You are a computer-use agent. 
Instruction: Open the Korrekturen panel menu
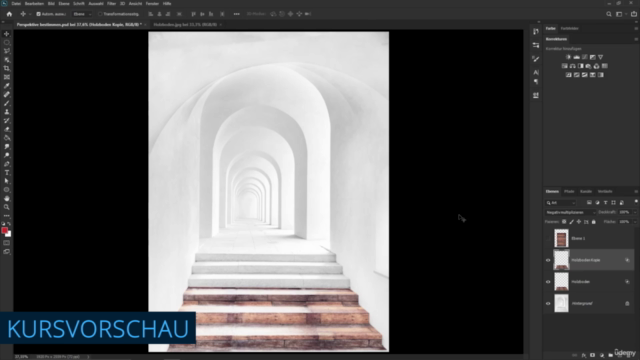coord(636,39)
